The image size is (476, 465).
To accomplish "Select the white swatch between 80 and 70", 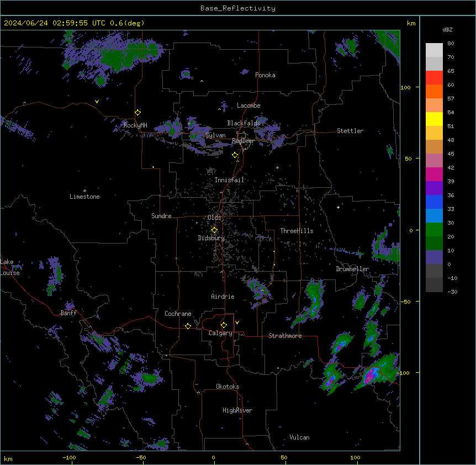I will 434,50.
